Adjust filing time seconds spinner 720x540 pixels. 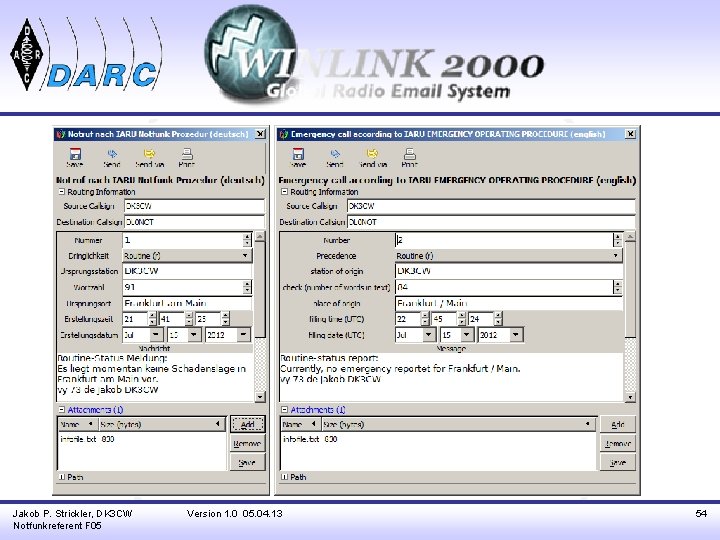[x=498, y=319]
